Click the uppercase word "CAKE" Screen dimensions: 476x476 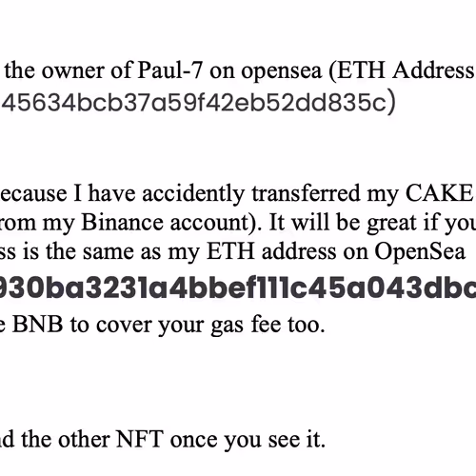pos(439,193)
